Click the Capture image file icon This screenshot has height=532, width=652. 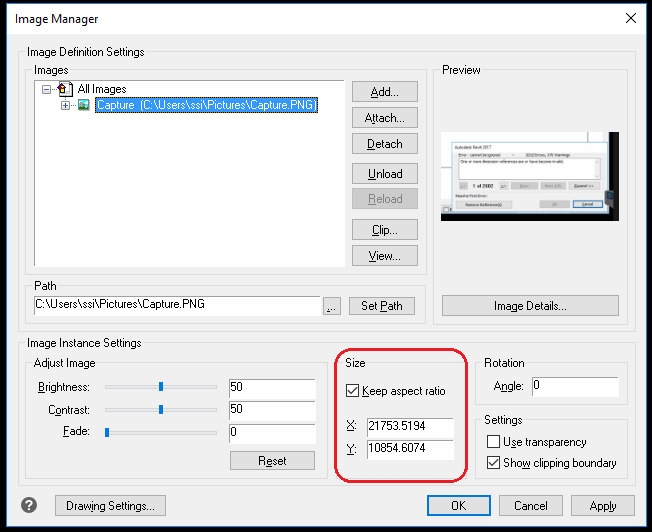[x=84, y=105]
